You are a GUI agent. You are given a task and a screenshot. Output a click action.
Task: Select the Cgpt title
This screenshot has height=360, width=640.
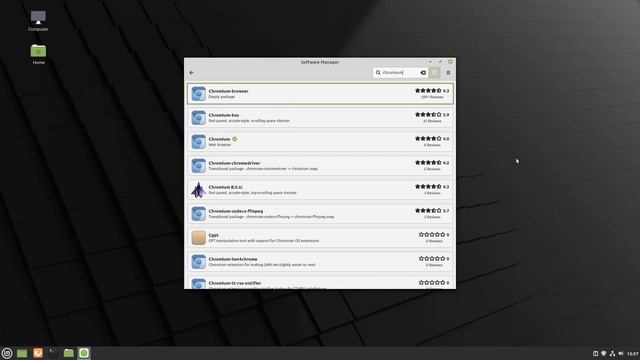pyautogui.click(x=213, y=235)
